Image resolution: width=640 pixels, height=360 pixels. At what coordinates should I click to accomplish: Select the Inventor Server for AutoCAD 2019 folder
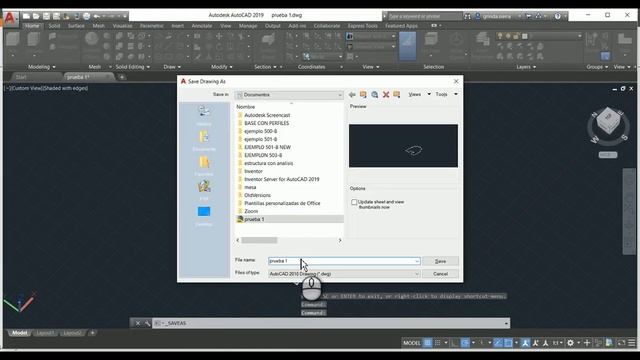pos(282,179)
